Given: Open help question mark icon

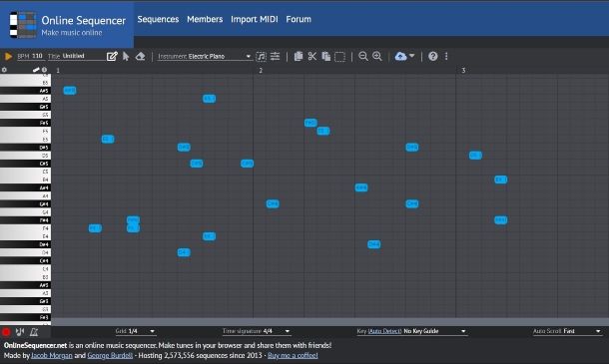Looking at the screenshot, I should pyautogui.click(x=433, y=56).
